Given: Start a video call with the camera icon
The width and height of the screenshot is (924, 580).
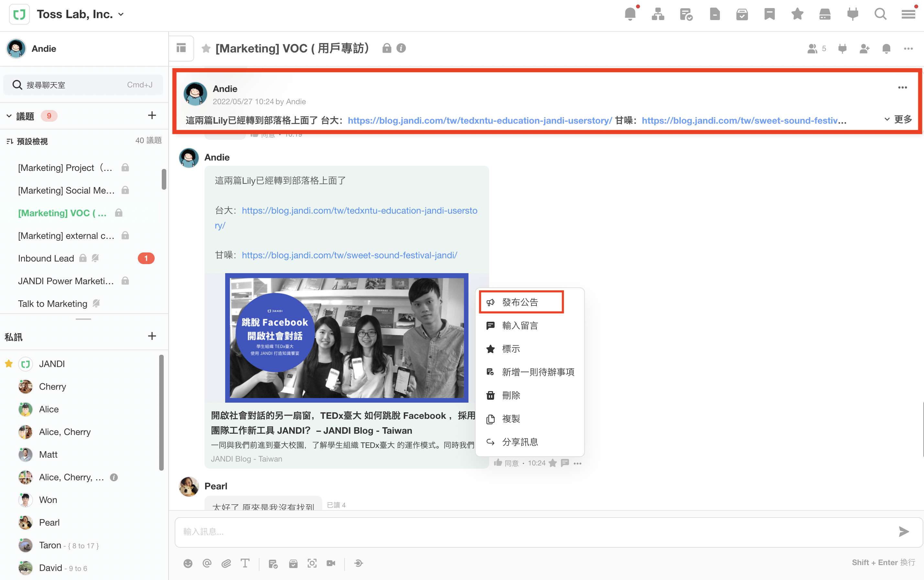Looking at the screenshot, I should pos(331,563).
